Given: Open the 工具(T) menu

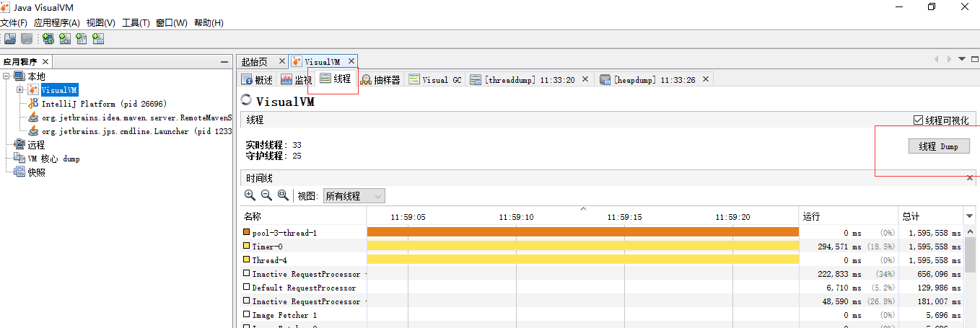Looking at the screenshot, I should [x=136, y=23].
